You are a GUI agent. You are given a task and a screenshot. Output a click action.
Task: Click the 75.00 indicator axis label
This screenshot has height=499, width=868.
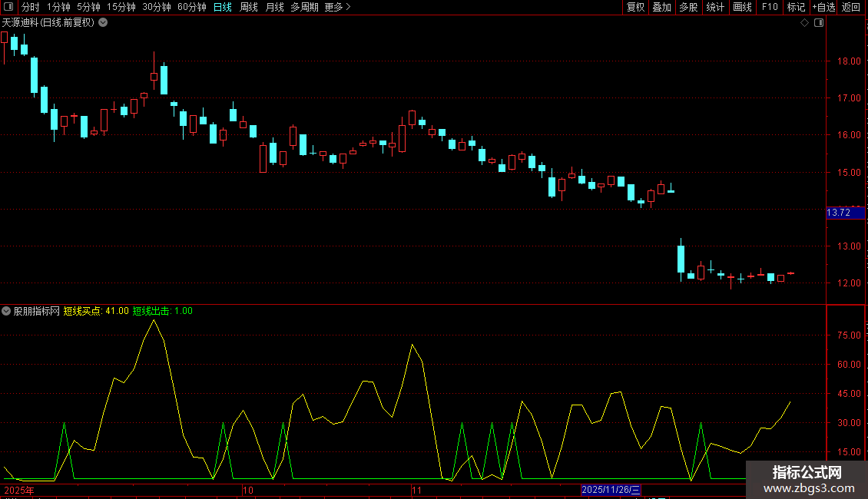[849, 335]
